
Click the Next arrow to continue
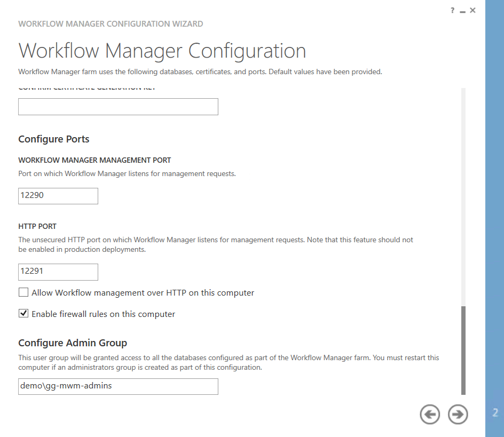[458, 414]
